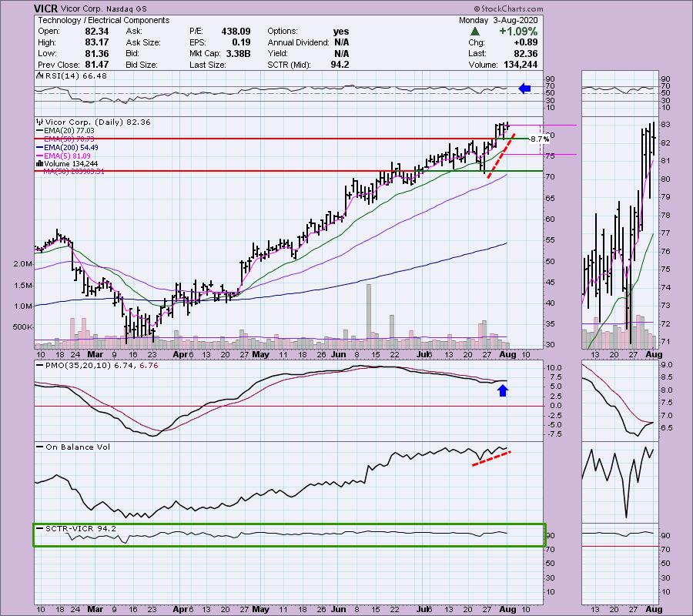The image size is (693, 616).
Task: Select the High value 83.17
Action: coord(97,42)
